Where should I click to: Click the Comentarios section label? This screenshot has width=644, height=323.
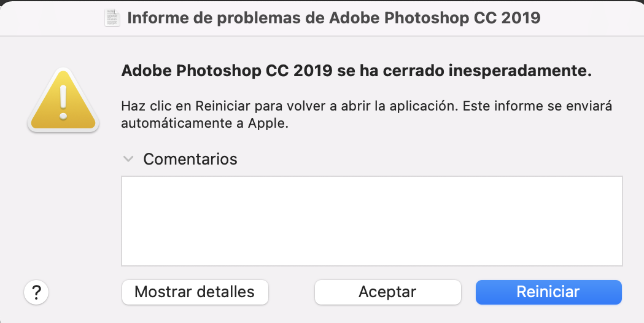(x=190, y=159)
